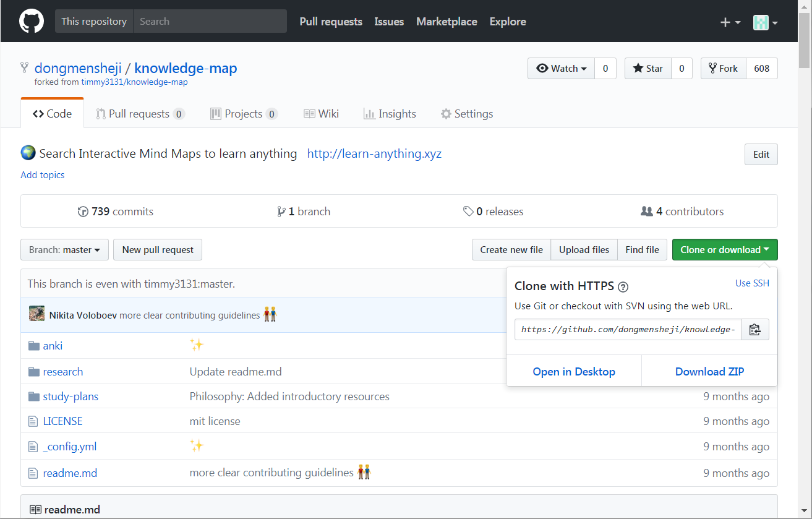Open http://learn-anything.xyz link

(x=374, y=153)
